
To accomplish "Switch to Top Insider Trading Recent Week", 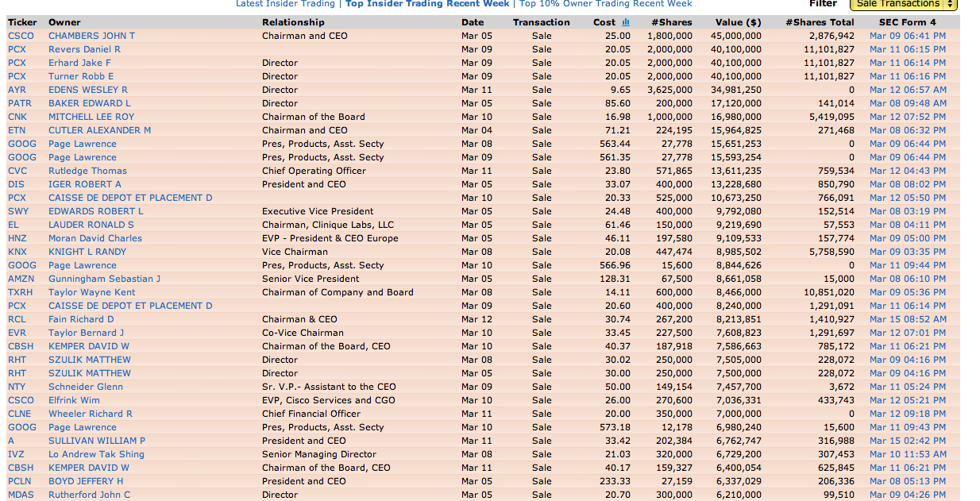I will pyautogui.click(x=427, y=4).
